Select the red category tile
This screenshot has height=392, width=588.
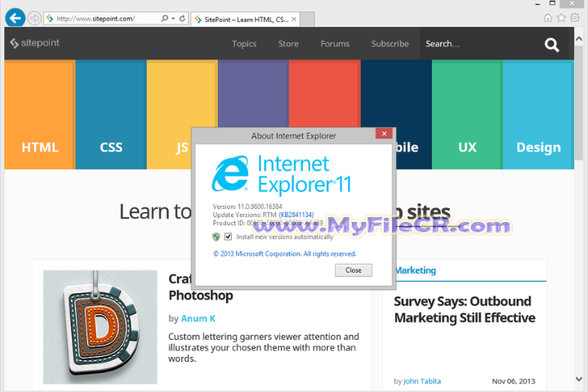pyautogui.click(x=325, y=94)
